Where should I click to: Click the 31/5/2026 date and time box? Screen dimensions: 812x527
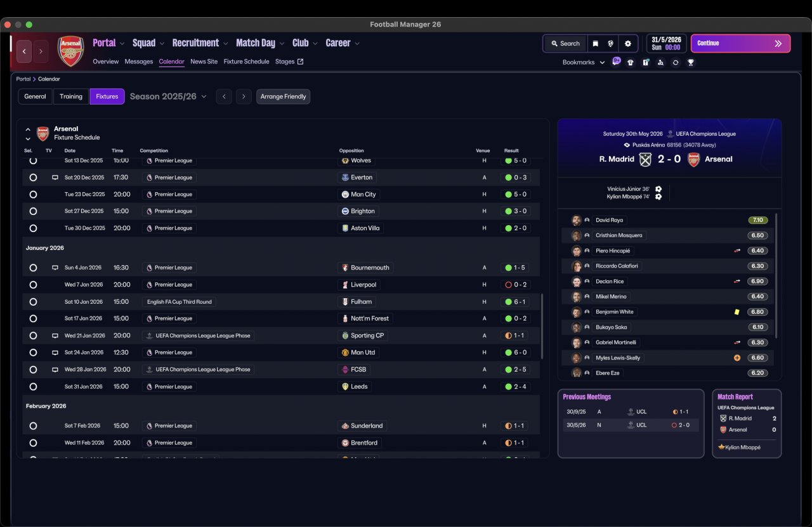(x=666, y=44)
